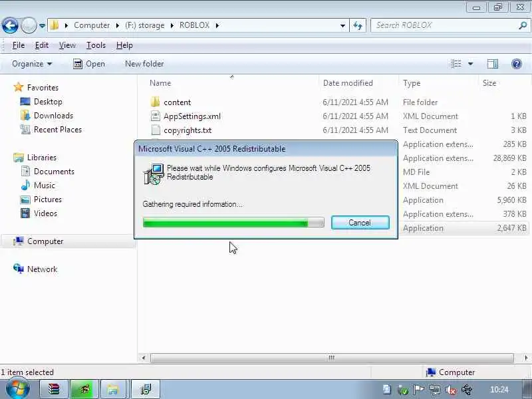
Task: Select Libraries in the navigation pane
Action: click(x=42, y=158)
